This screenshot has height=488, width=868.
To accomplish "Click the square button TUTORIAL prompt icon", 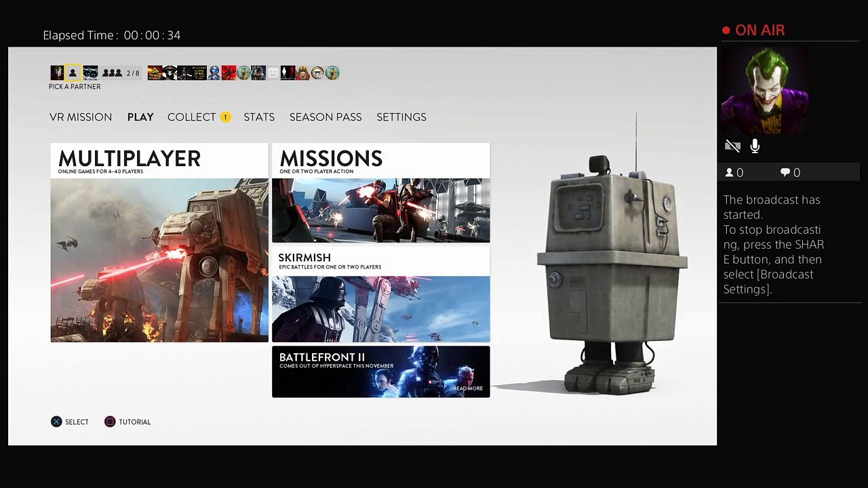I will click(110, 422).
